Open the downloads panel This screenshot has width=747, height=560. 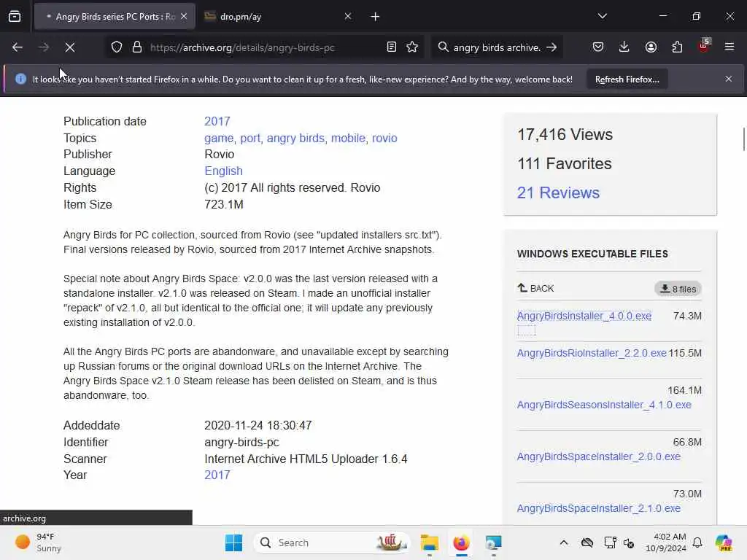(x=624, y=47)
